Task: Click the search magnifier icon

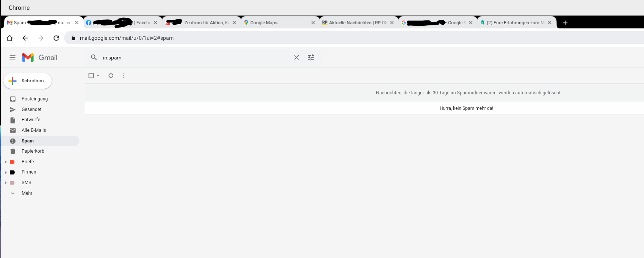Action: click(x=94, y=58)
